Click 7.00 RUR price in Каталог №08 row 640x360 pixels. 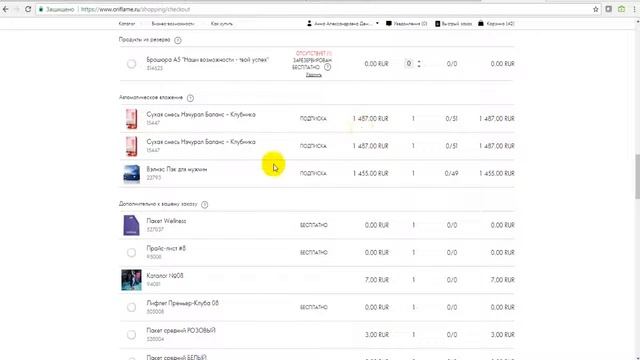click(x=377, y=280)
